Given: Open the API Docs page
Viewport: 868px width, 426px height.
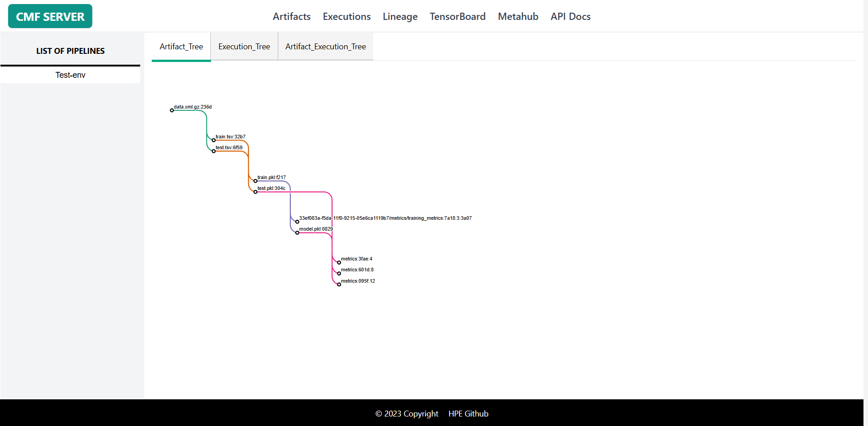Looking at the screenshot, I should pyautogui.click(x=570, y=16).
